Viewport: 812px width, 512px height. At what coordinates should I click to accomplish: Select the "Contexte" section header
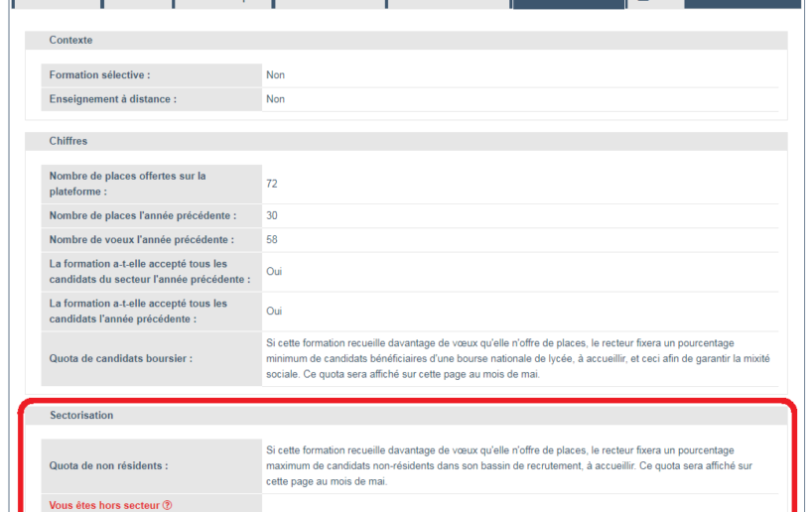pyautogui.click(x=70, y=40)
